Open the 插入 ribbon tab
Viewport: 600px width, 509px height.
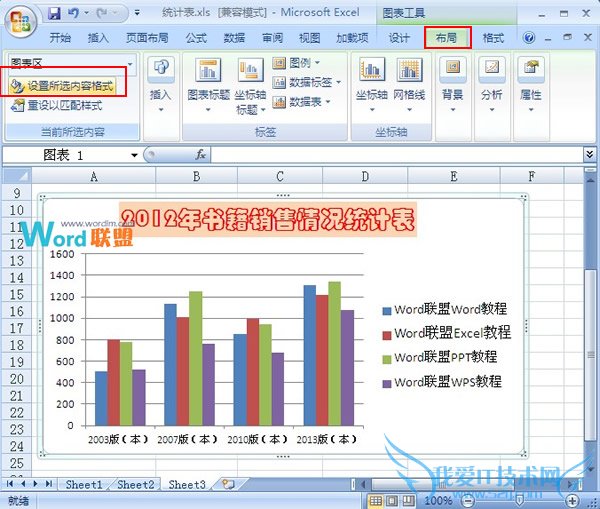(x=98, y=38)
